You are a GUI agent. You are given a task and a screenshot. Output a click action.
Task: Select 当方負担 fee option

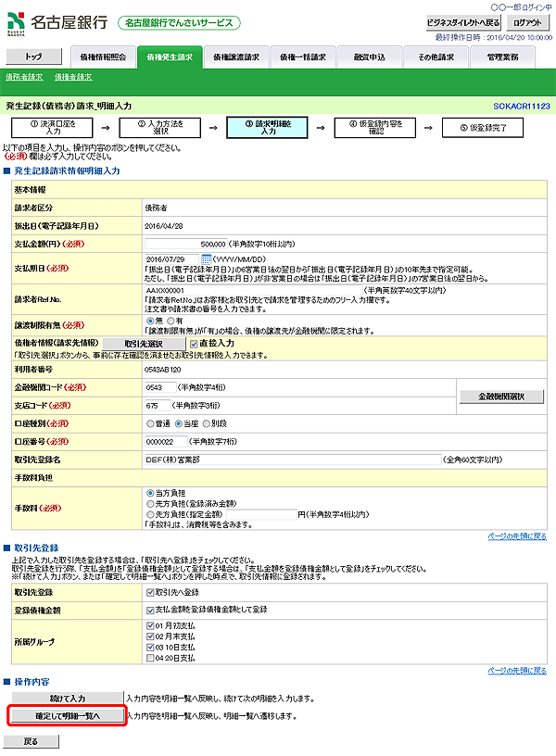click(150, 493)
